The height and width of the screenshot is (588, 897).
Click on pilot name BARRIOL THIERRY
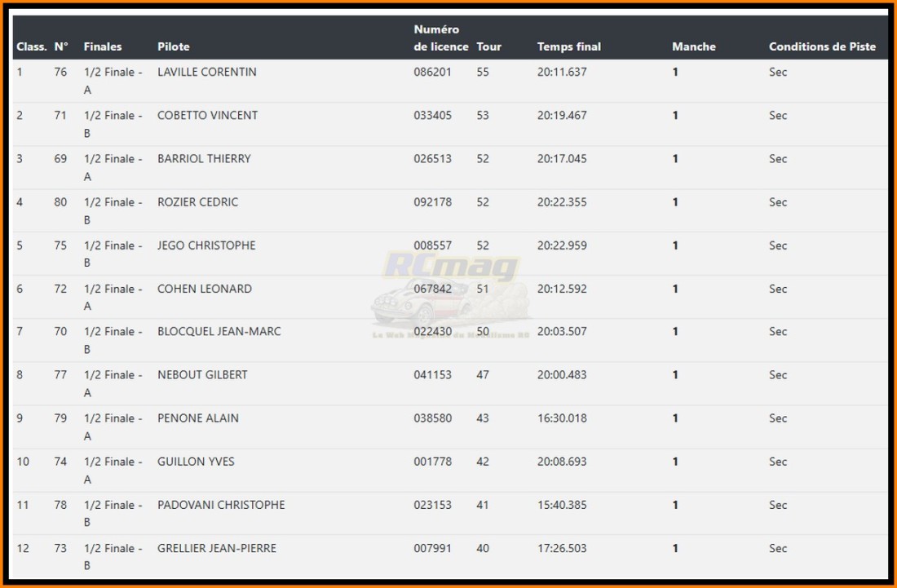point(204,158)
